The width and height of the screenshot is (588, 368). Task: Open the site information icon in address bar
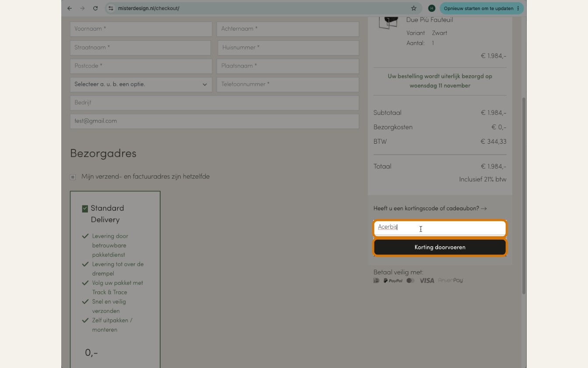[111, 8]
